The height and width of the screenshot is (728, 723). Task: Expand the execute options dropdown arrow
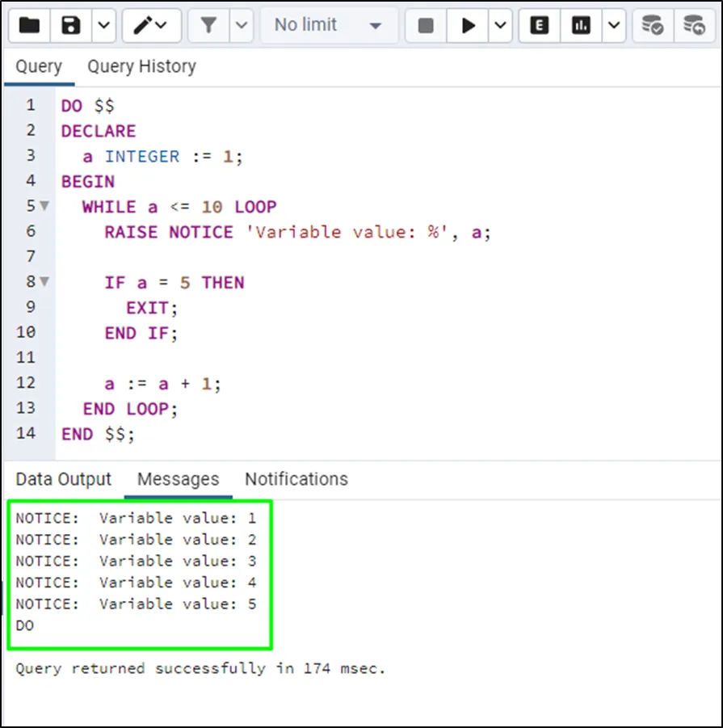point(500,26)
